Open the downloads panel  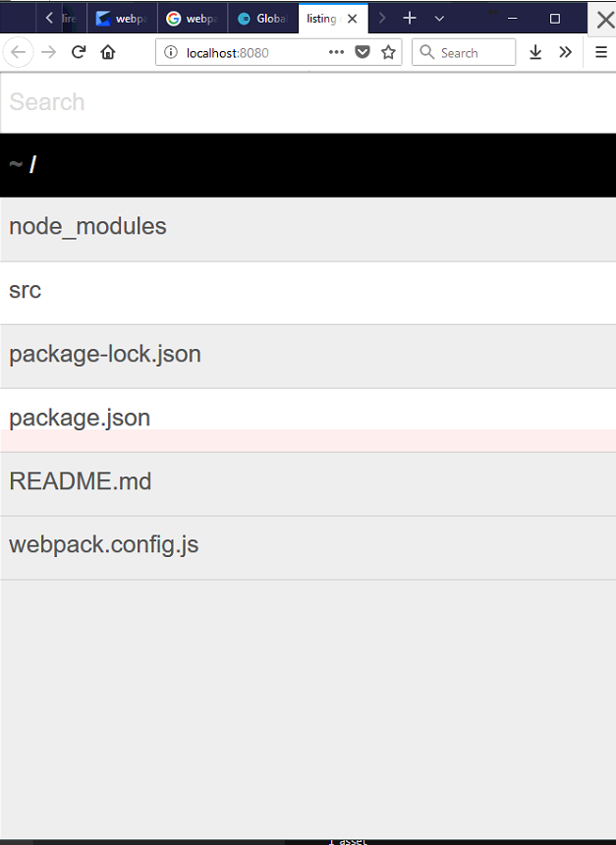pos(535,52)
